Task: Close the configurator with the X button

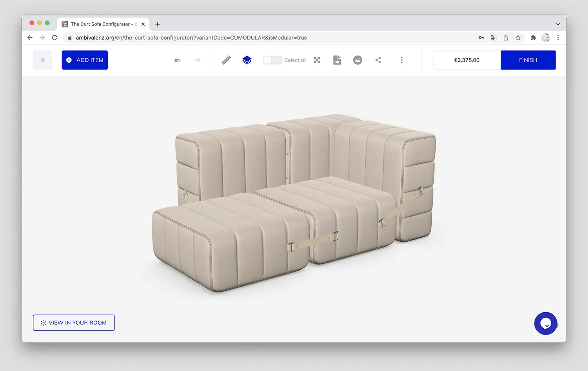Action: coord(43,60)
